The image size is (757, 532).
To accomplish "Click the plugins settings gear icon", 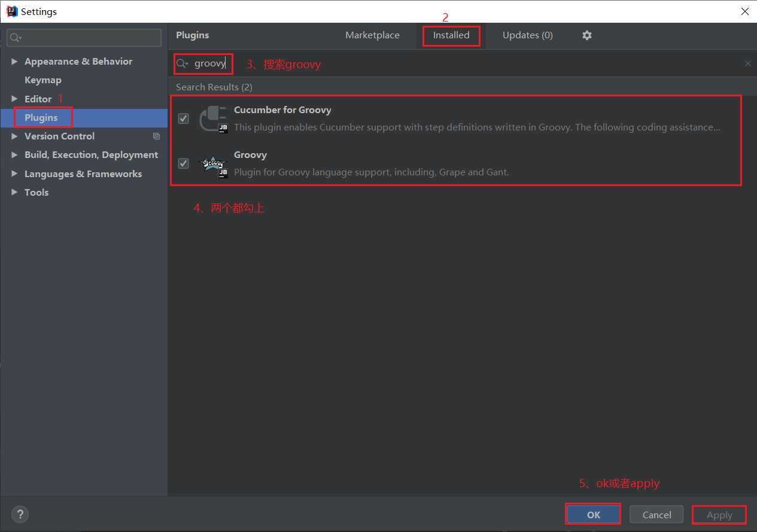I will pyautogui.click(x=587, y=35).
